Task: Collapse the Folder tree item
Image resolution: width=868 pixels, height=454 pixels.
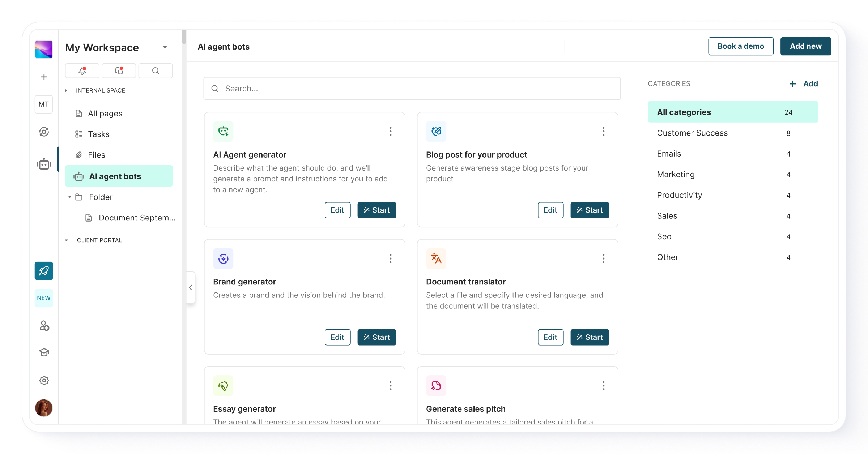Action: click(x=69, y=197)
